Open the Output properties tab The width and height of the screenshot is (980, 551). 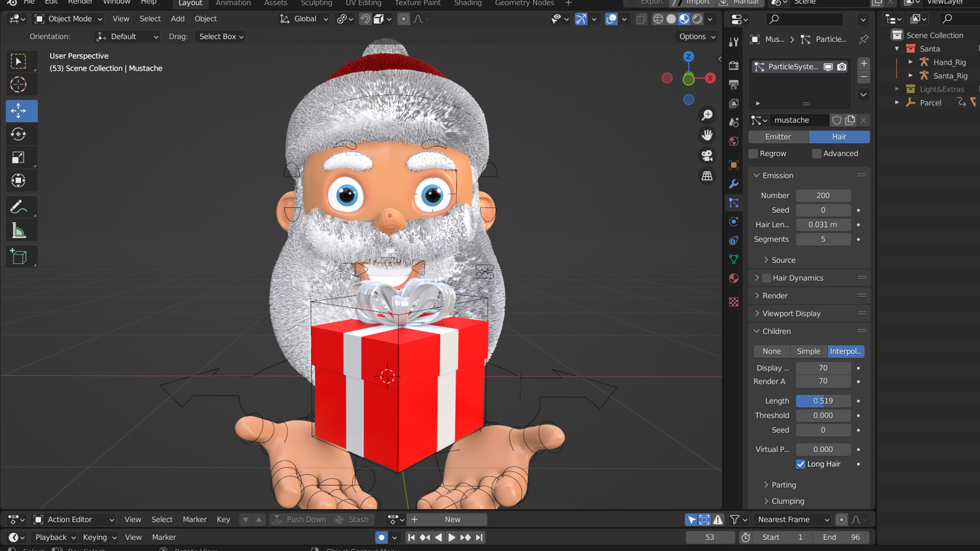point(734,84)
